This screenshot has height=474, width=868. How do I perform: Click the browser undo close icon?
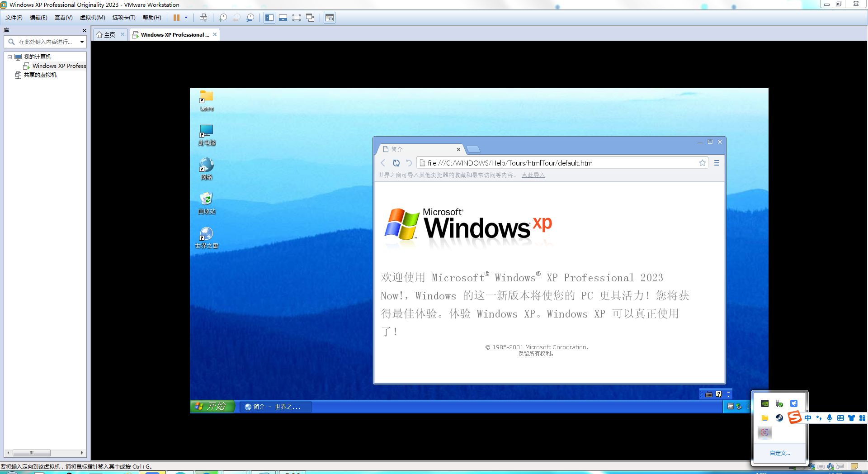[x=409, y=163]
